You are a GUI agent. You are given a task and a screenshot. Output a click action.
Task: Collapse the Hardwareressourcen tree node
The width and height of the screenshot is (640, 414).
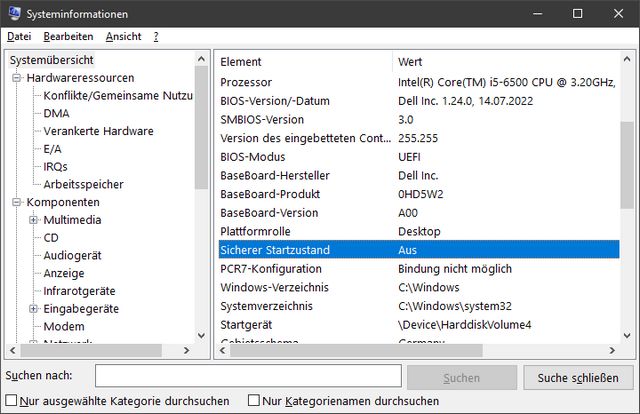[17, 78]
